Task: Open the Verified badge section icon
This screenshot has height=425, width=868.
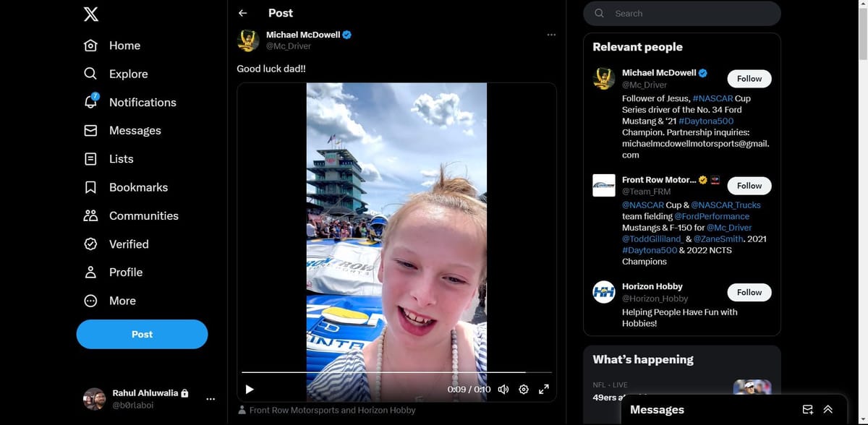Action: [90, 244]
